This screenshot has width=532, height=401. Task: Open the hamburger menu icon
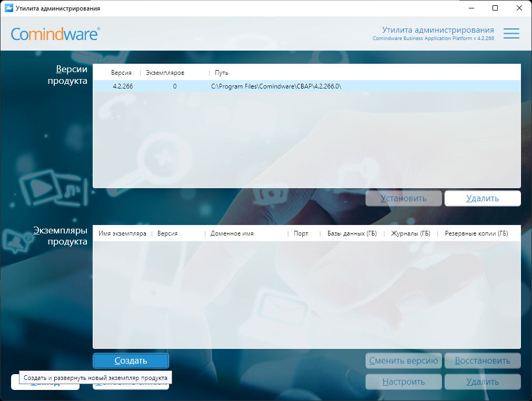(511, 33)
